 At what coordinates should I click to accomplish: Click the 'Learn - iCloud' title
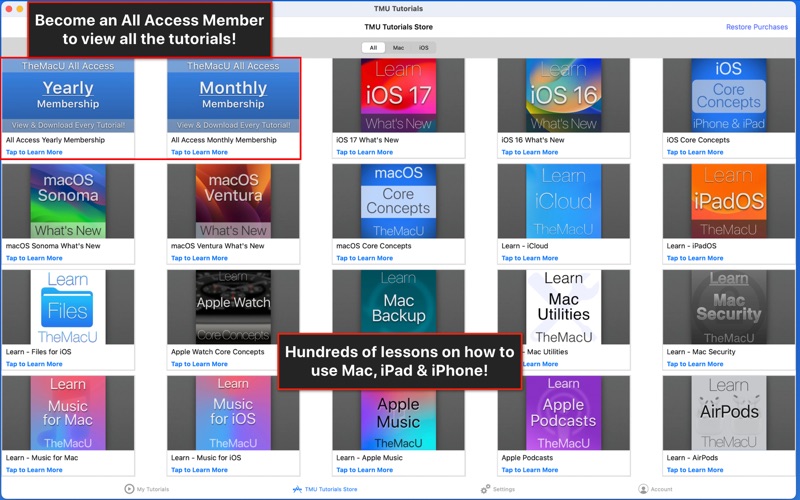pyautogui.click(x=524, y=245)
